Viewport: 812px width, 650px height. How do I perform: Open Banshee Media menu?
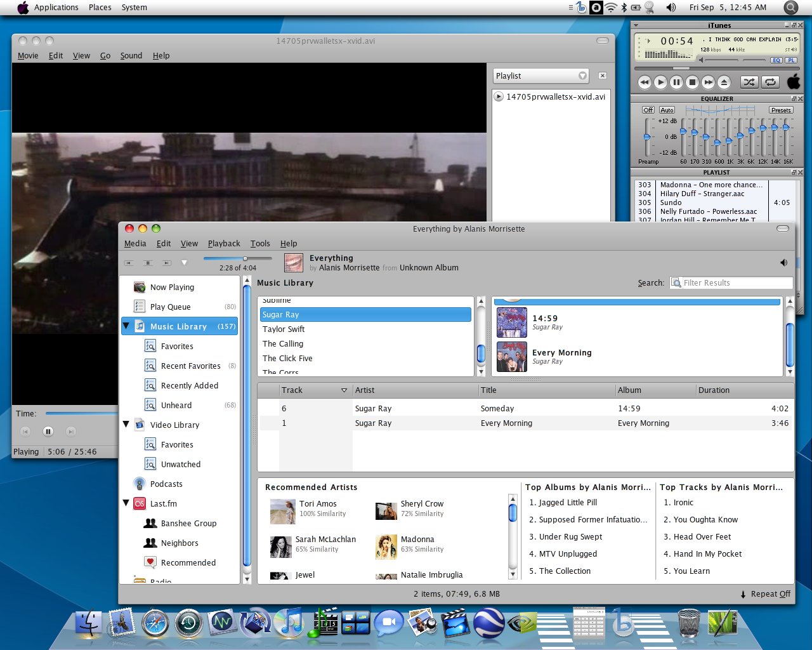(135, 243)
